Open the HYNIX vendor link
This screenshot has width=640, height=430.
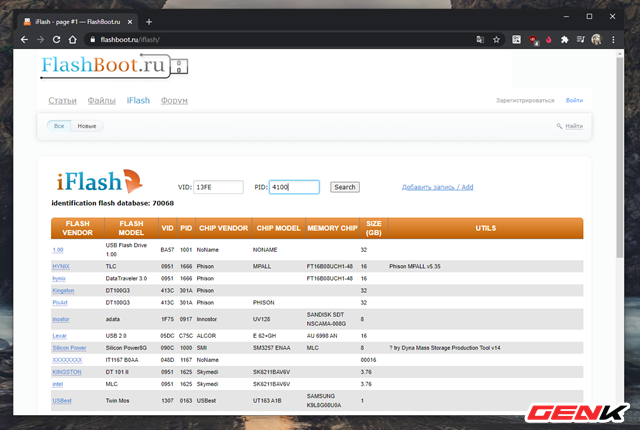click(61, 266)
